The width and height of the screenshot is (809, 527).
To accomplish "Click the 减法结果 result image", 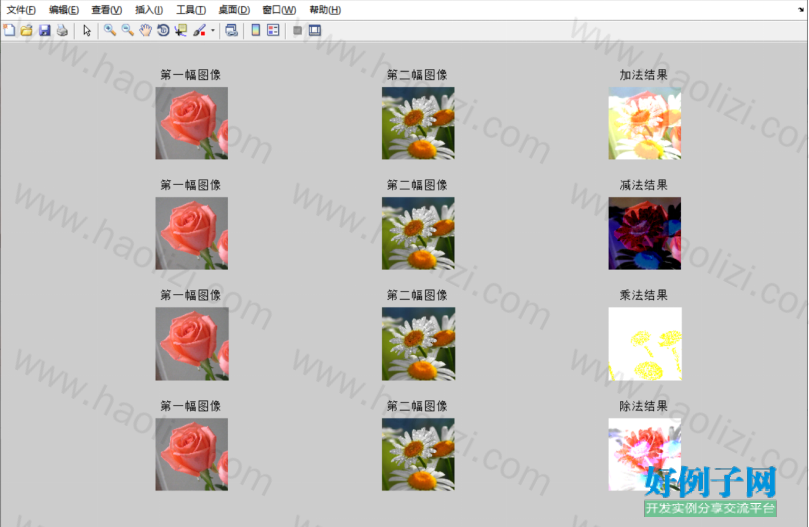I will (644, 233).
